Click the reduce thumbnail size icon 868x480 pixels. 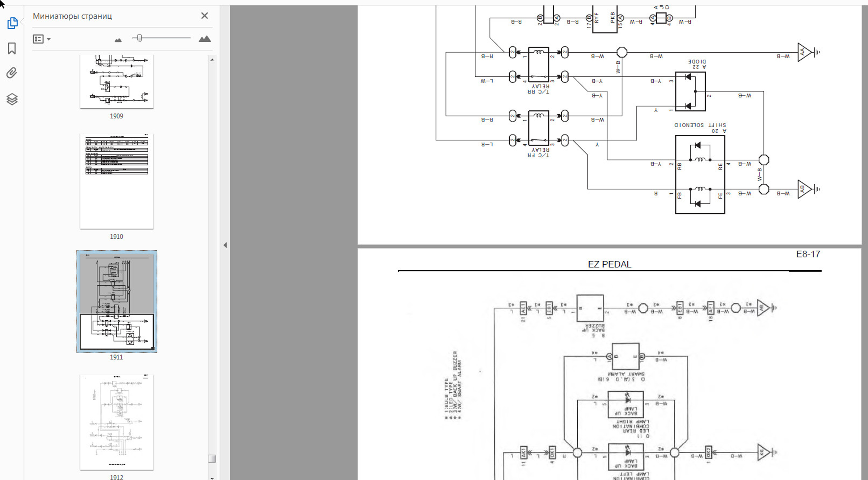click(x=118, y=40)
